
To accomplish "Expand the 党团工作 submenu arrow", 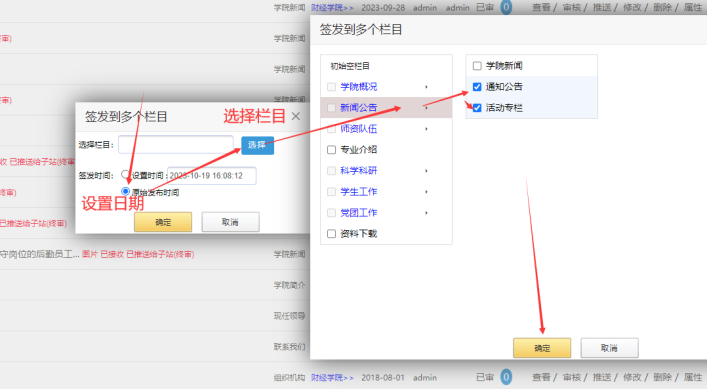I will [426, 213].
